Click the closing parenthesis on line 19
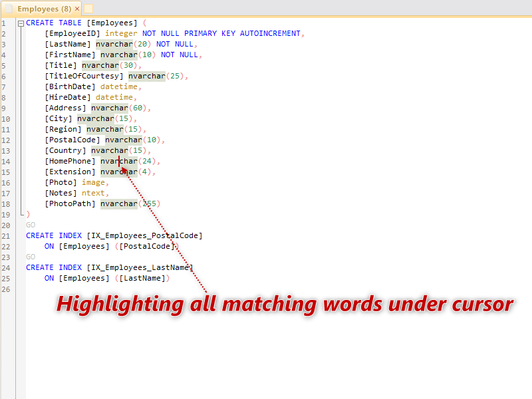 [28, 214]
